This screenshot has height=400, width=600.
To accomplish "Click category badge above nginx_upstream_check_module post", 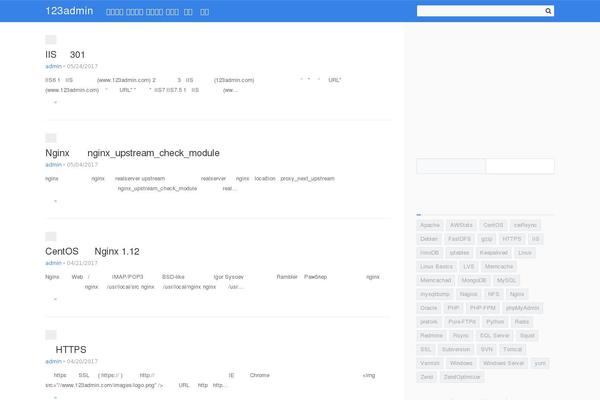I will point(51,138).
